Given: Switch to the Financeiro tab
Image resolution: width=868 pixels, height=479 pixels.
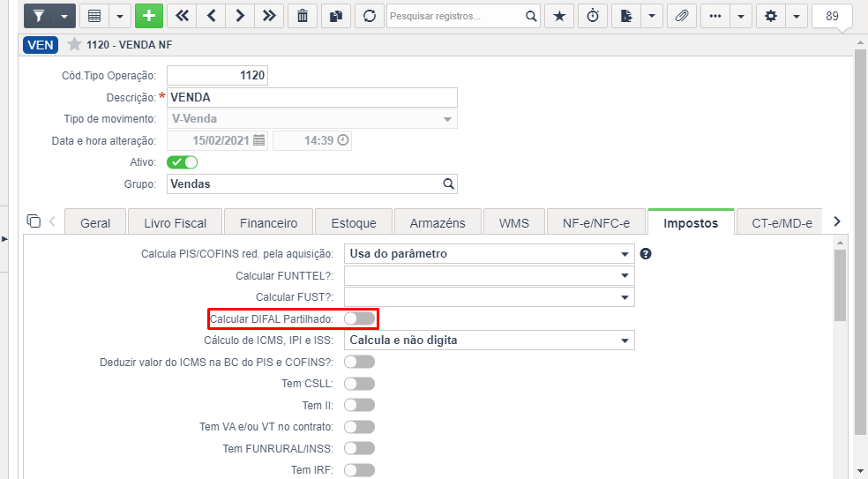Looking at the screenshot, I should 268,223.
